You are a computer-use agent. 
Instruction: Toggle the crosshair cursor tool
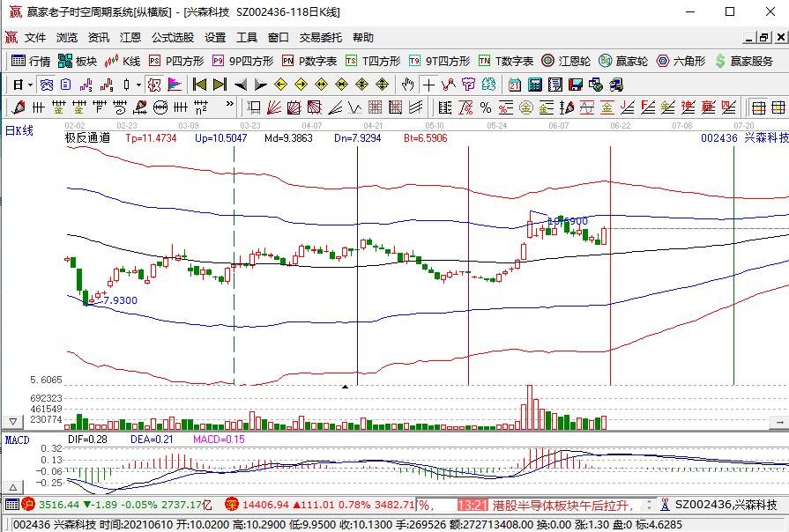click(428, 85)
